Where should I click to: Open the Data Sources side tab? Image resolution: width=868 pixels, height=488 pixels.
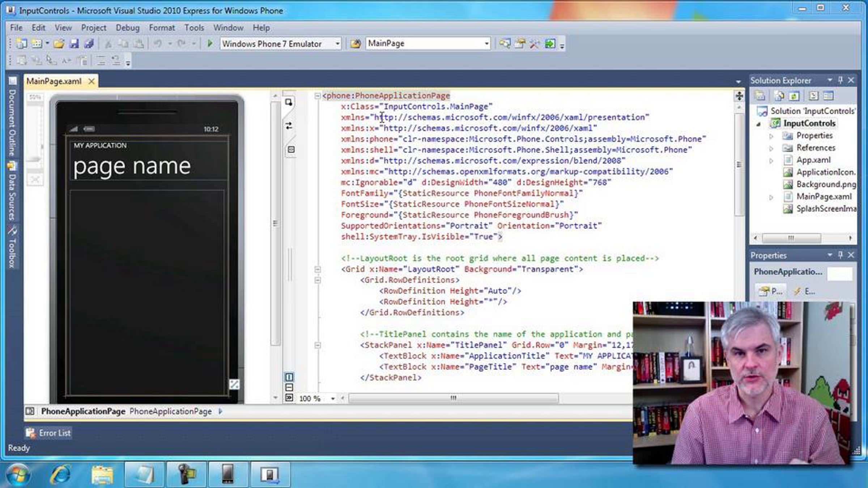click(x=12, y=192)
